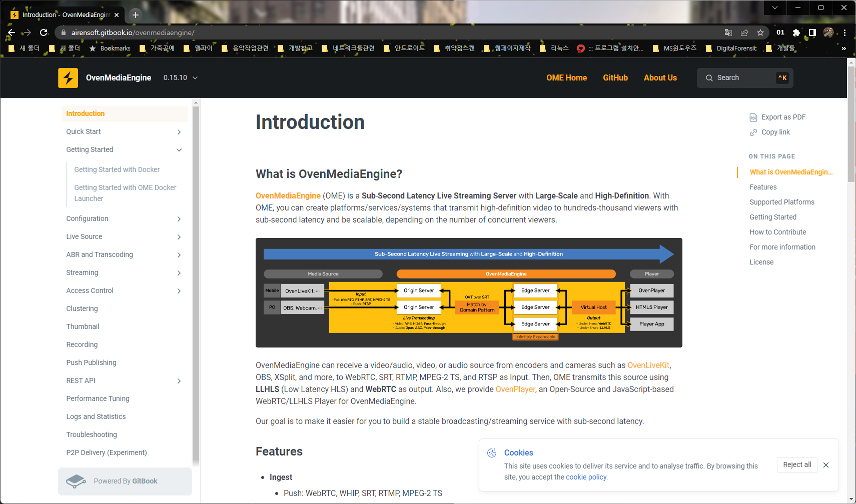Follow the OvenMediaEngine orange text link

click(x=288, y=196)
